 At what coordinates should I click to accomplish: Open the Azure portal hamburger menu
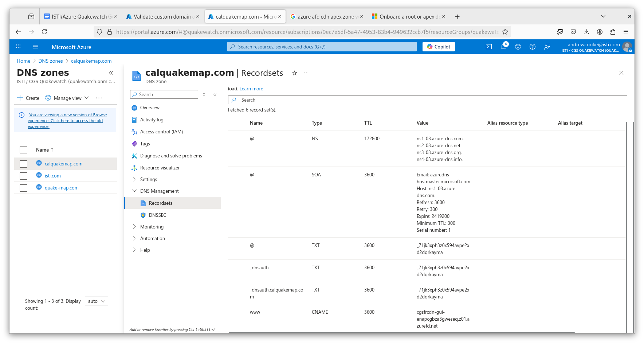pos(36,47)
